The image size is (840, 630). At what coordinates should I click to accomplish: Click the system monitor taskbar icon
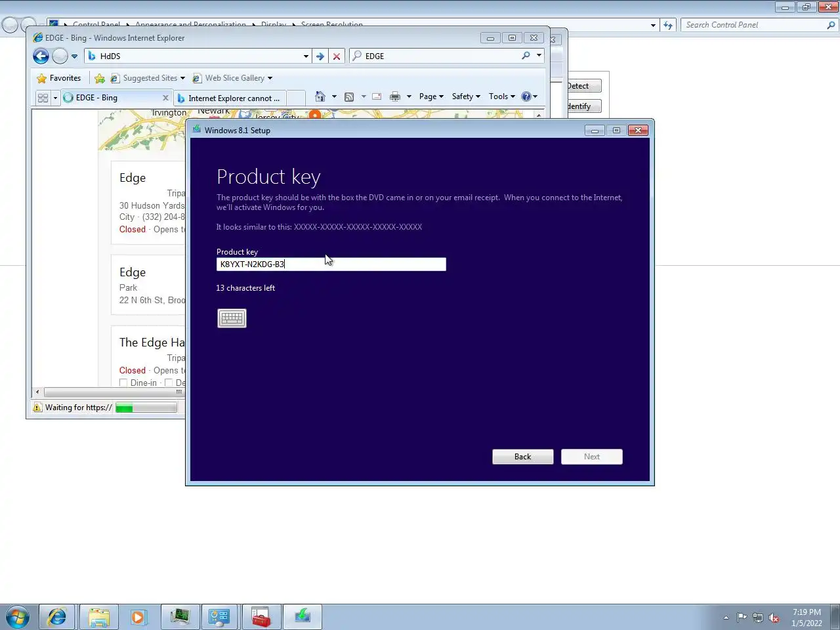click(179, 617)
